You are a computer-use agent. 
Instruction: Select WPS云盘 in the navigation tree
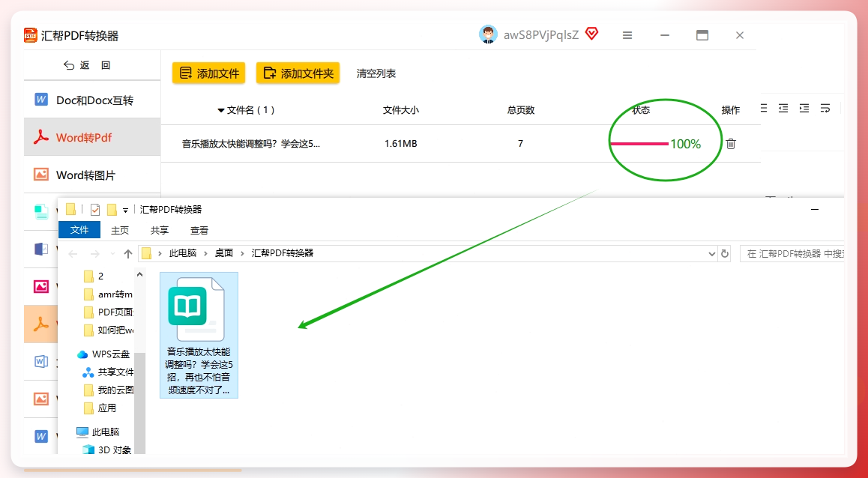pos(104,354)
